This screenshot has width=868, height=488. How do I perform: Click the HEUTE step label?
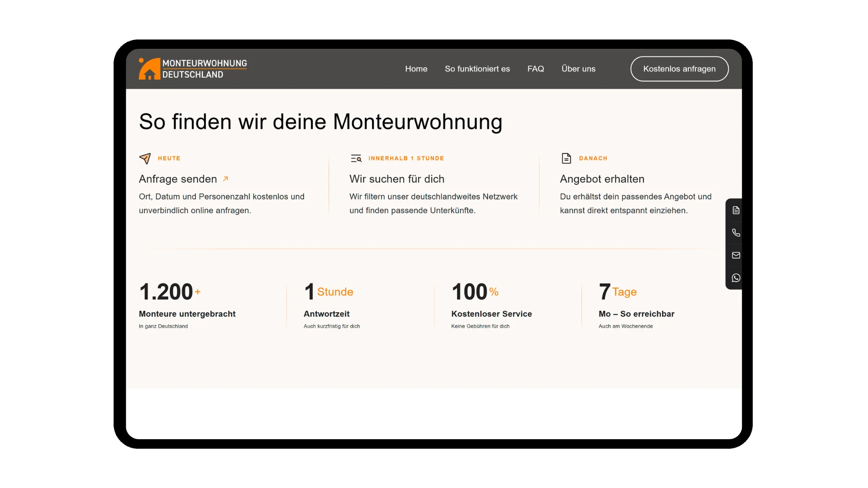coord(169,158)
